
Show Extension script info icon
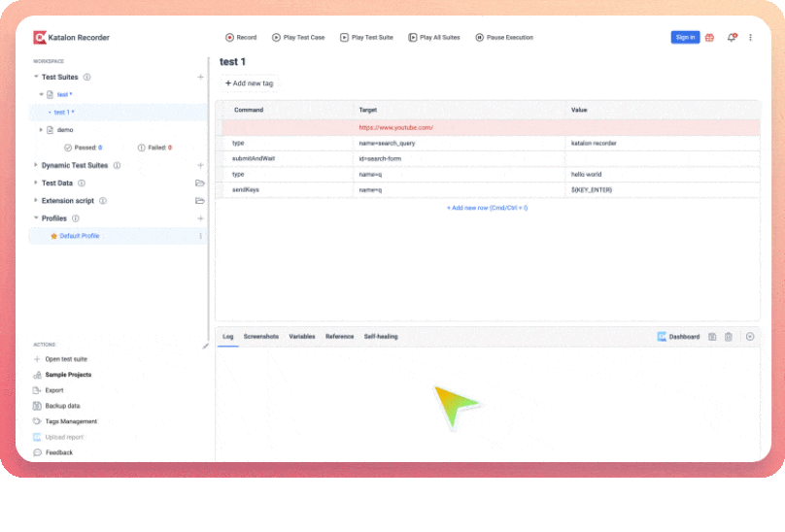click(x=103, y=201)
